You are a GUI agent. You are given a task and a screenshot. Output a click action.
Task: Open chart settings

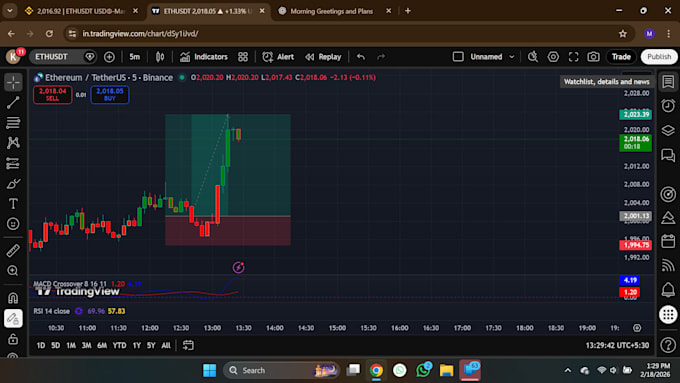tap(553, 57)
